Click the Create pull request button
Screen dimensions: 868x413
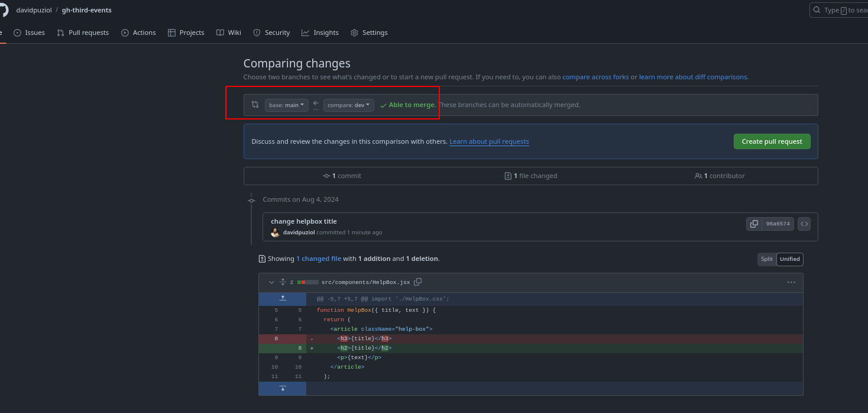772,141
